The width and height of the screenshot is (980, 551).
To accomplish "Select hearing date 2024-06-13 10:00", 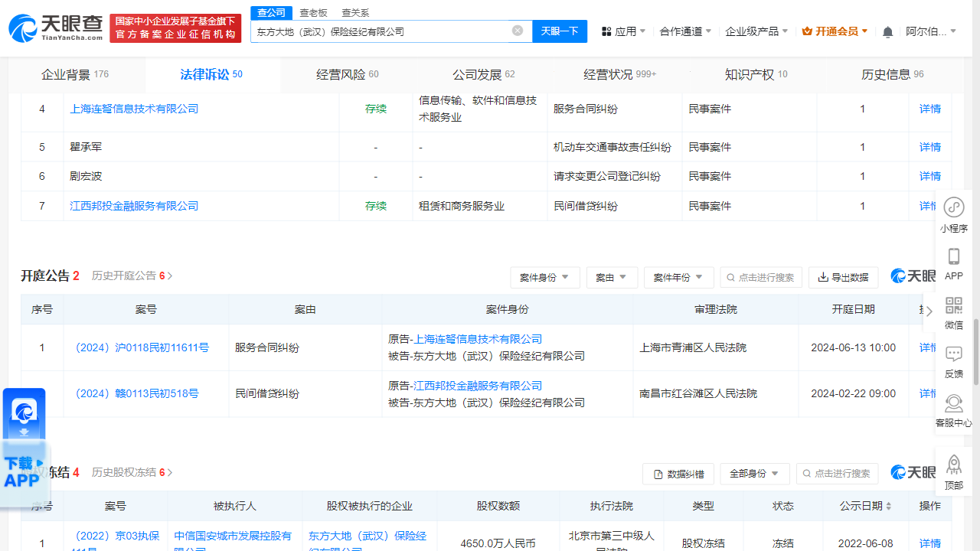I will 853,347.
